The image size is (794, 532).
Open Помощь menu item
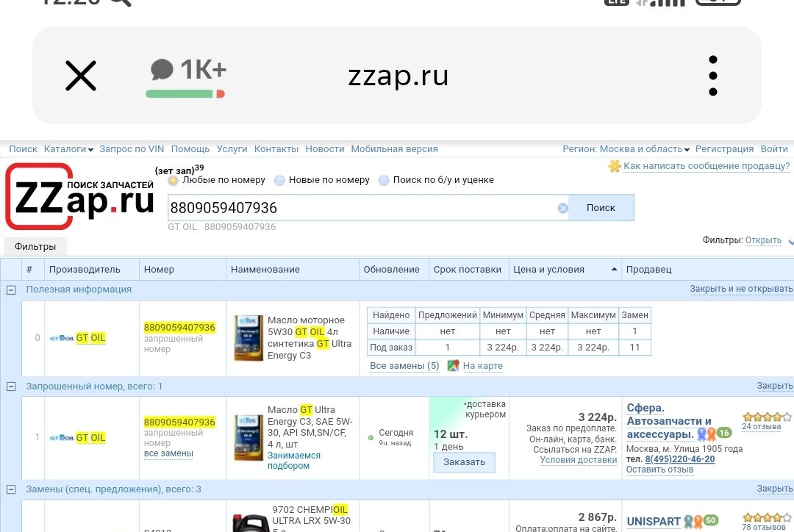click(x=190, y=149)
